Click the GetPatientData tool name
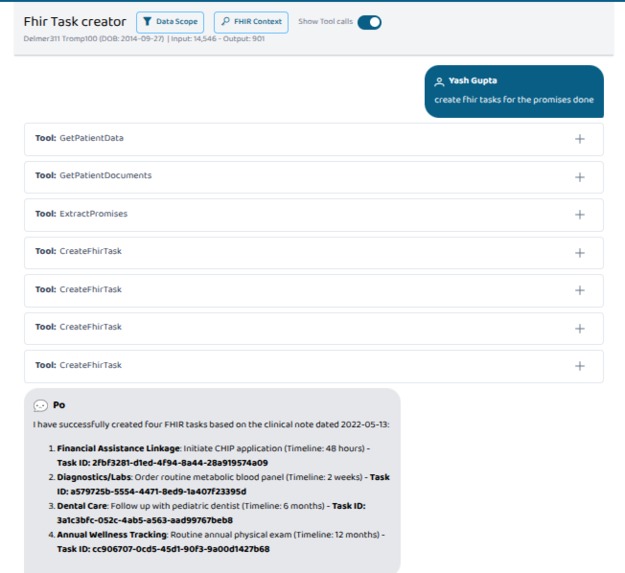Screen dimensions: 625x573 coord(91,138)
